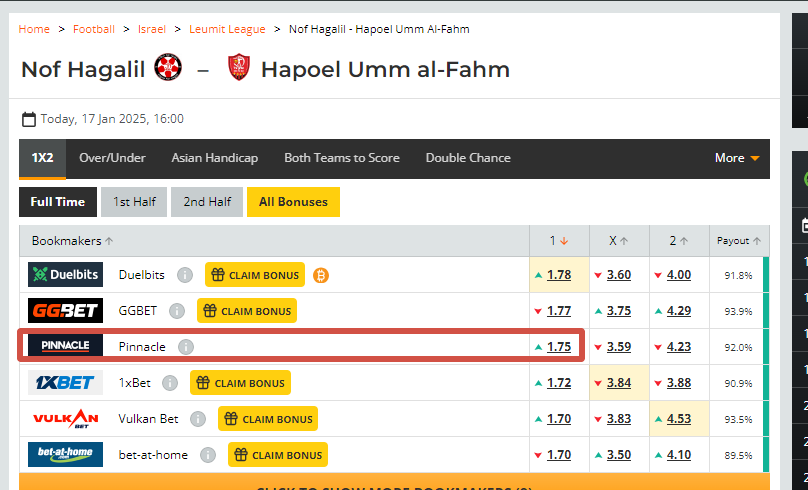The width and height of the screenshot is (808, 490).
Task: Go to Home breadcrumb link
Action: click(x=34, y=29)
